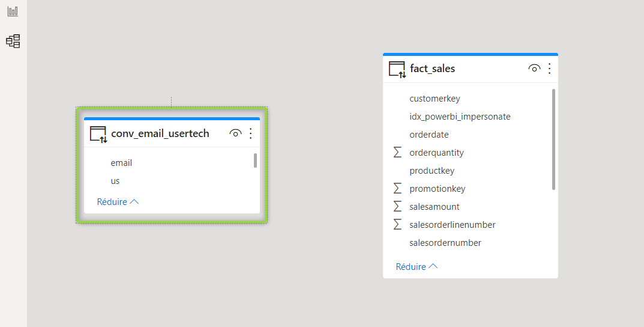This screenshot has height=327, width=644.
Task: Click the conv_email_usertech scrollbar thumb
Action: pyautogui.click(x=255, y=160)
